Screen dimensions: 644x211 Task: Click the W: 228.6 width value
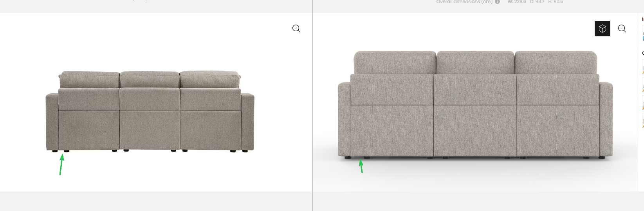[x=517, y=2]
